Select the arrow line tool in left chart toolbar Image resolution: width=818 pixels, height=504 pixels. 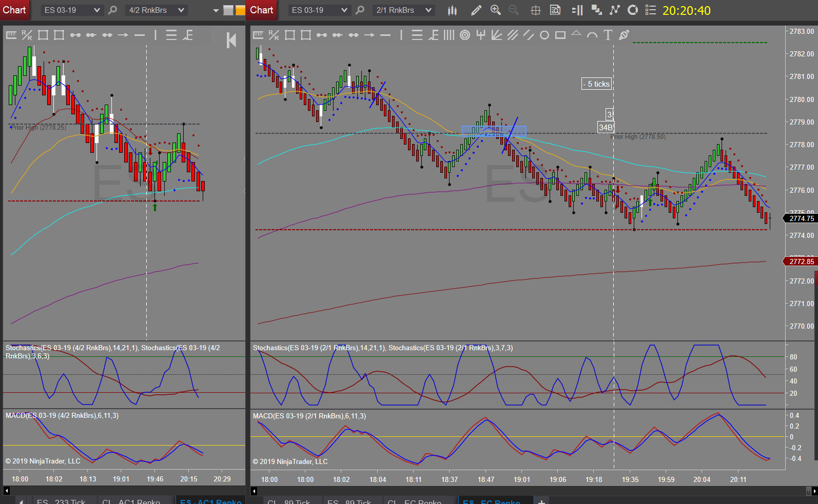[x=123, y=35]
